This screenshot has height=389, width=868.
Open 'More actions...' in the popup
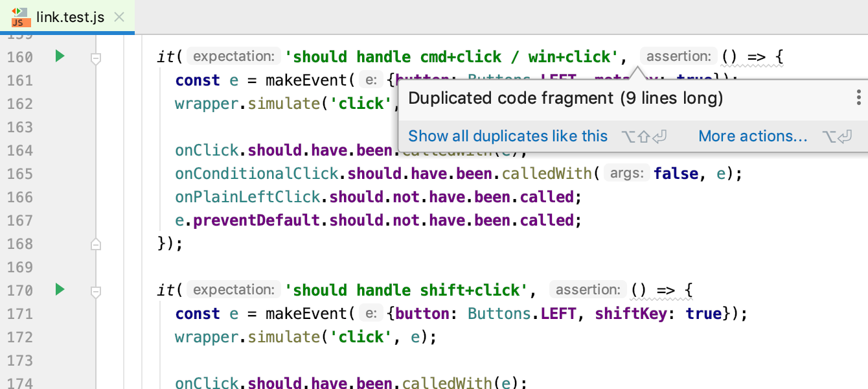click(753, 136)
